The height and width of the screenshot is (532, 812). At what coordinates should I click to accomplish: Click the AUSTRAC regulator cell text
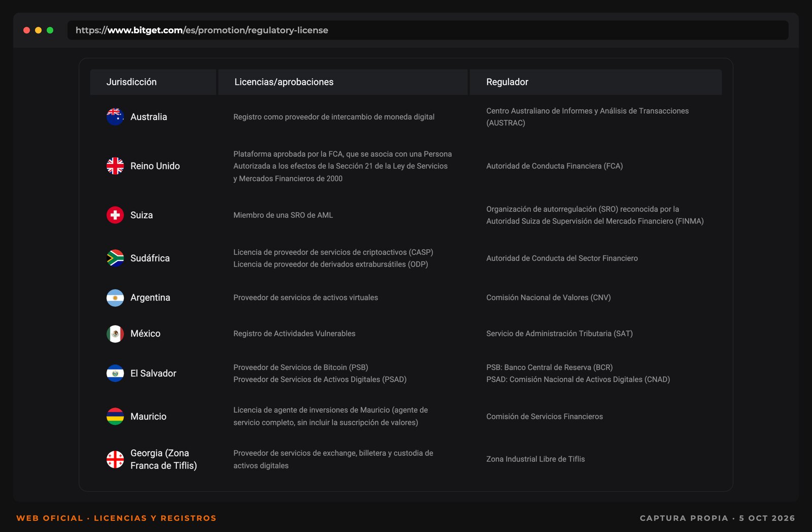pyautogui.click(x=588, y=117)
